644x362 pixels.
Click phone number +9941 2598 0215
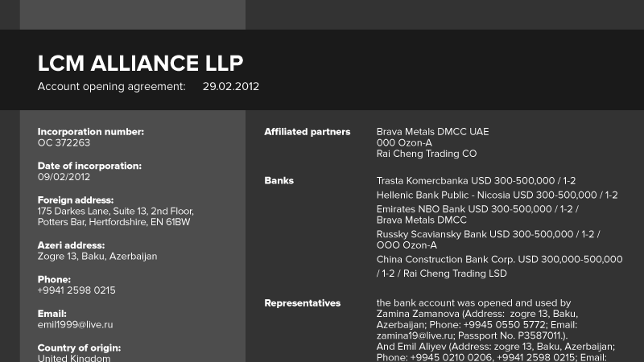pos(76,290)
